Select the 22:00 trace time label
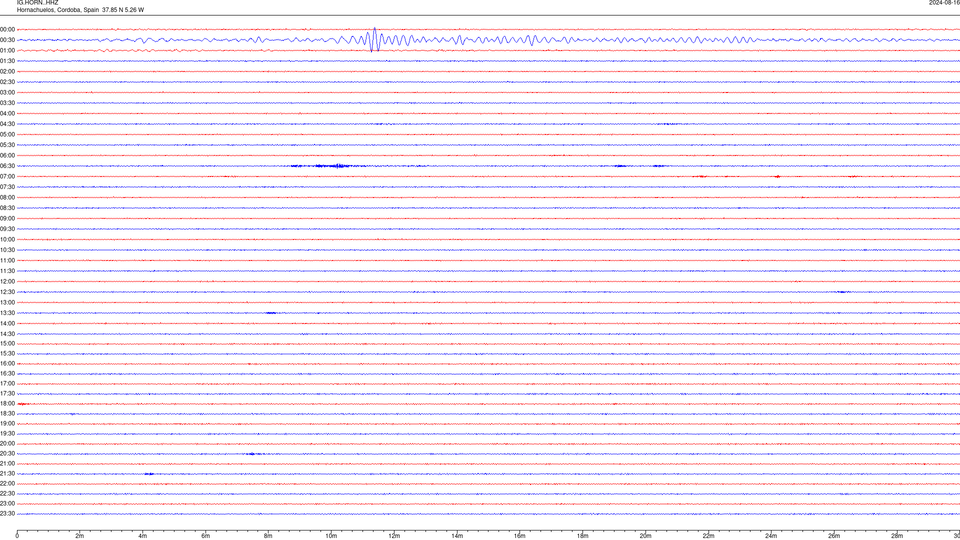The width and height of the screenshot is (960, 540). click(7, 484)
